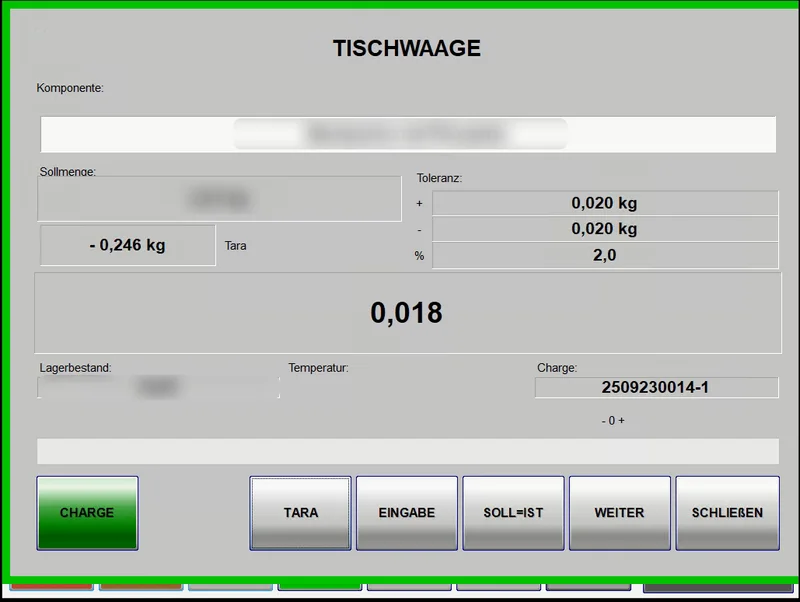Click minus tolerance value 0,020 kg

(x=605, y=229)
